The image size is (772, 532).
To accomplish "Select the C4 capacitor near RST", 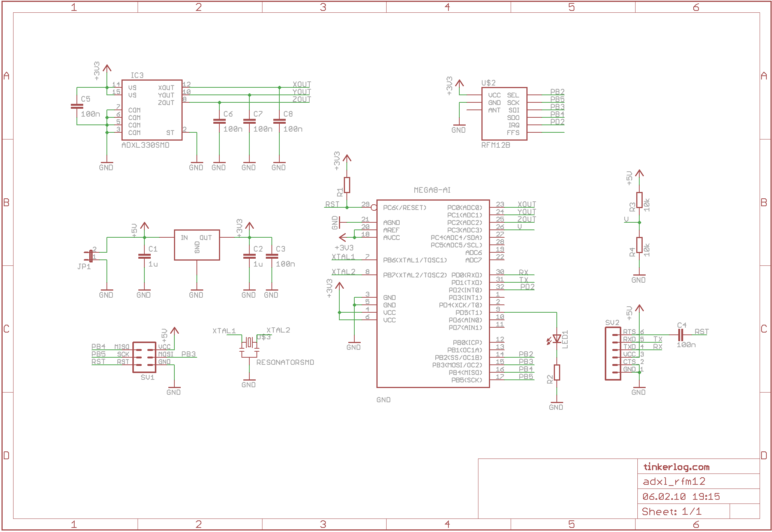I will pyautogui.click(x=681, y=335).
